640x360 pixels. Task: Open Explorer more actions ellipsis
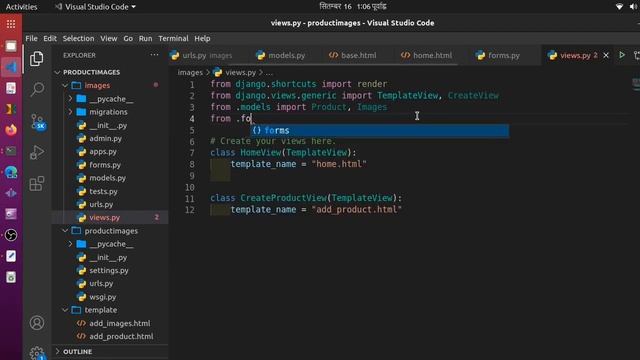[154, 55]
